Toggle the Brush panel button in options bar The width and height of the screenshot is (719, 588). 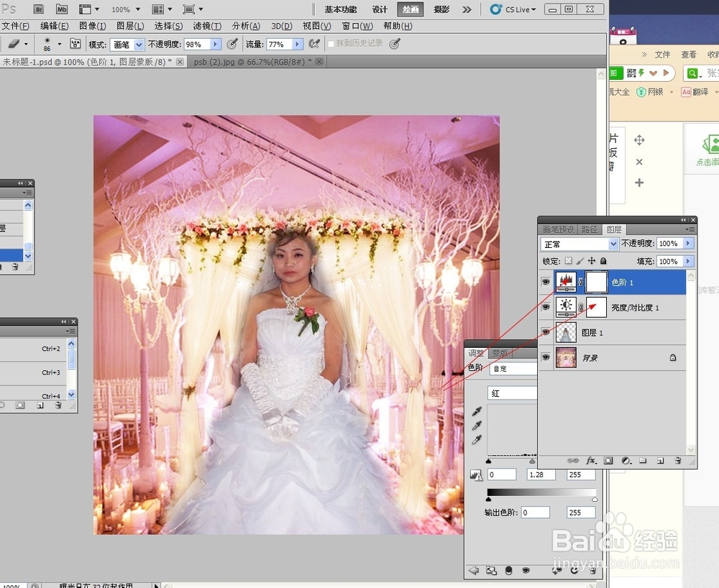pyautogui.click(x=75, y=44)
